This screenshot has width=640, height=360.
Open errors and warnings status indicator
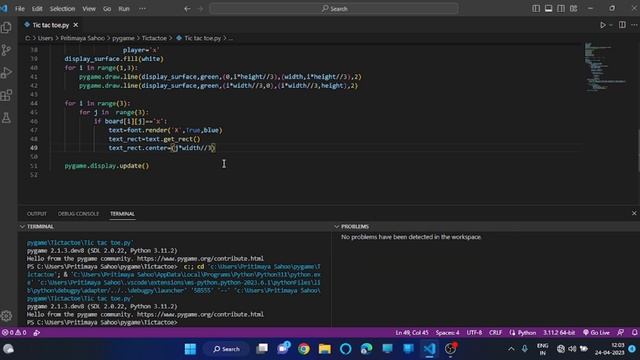tap(14, 333)
